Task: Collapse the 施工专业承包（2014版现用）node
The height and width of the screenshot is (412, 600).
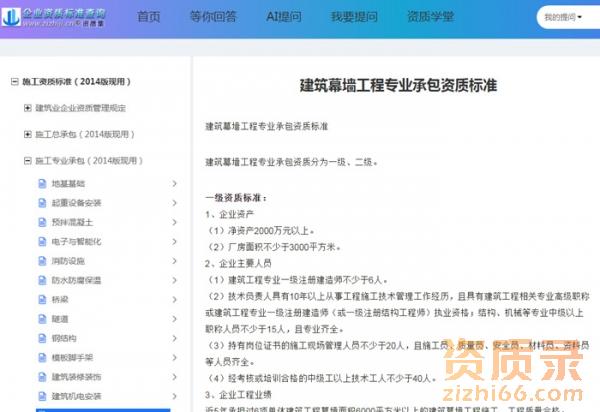Action: point(27,160)
